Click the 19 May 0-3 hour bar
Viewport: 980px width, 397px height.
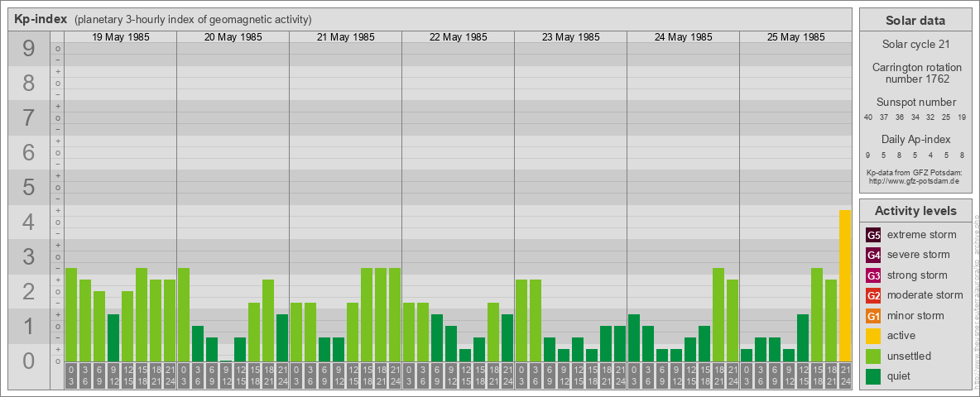pos(71,314)
